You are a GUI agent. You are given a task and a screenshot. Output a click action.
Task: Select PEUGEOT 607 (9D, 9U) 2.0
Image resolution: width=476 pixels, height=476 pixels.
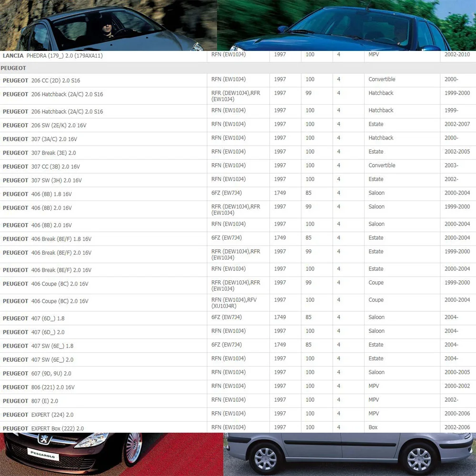(x=37, y=373)
